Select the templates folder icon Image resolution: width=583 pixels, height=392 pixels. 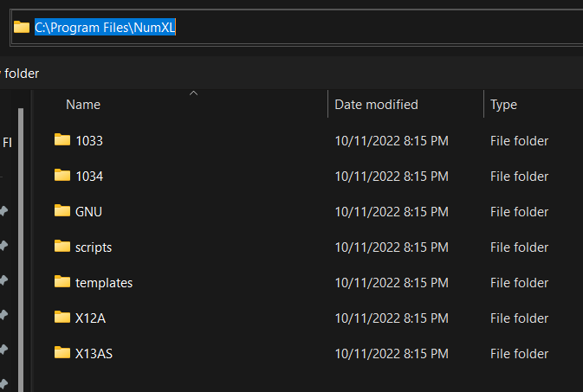(x=62, y=281)
